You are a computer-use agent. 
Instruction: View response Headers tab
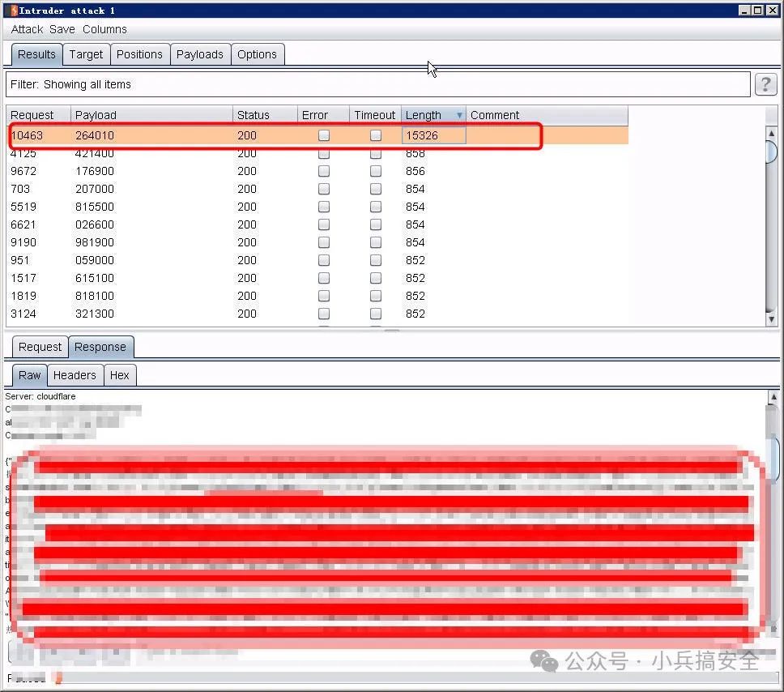[75, 375]
